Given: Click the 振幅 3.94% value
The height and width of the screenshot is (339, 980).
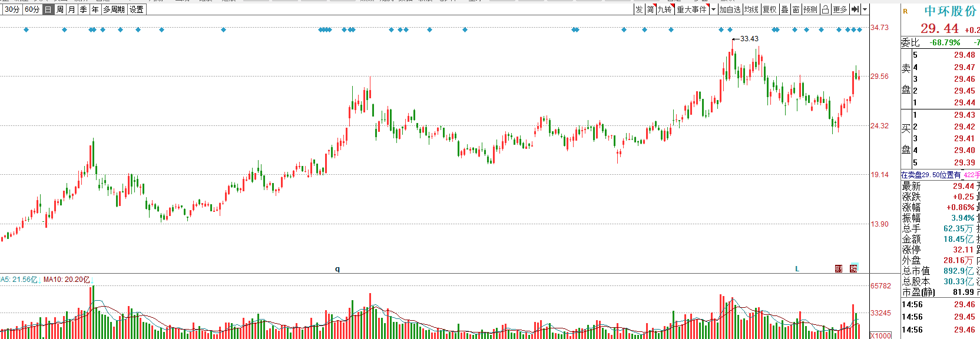Looking at the screenshot, I should [x=962, y=218].
